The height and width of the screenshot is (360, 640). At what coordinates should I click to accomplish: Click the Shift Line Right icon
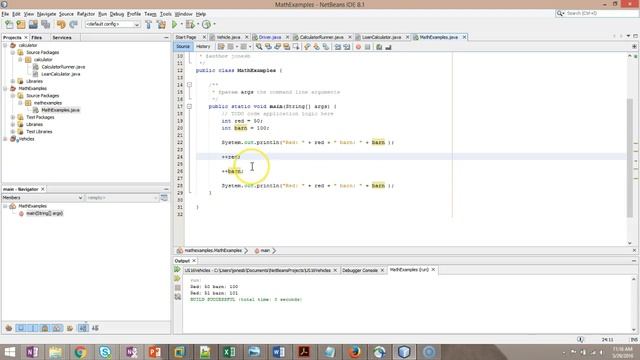(347, 47)
